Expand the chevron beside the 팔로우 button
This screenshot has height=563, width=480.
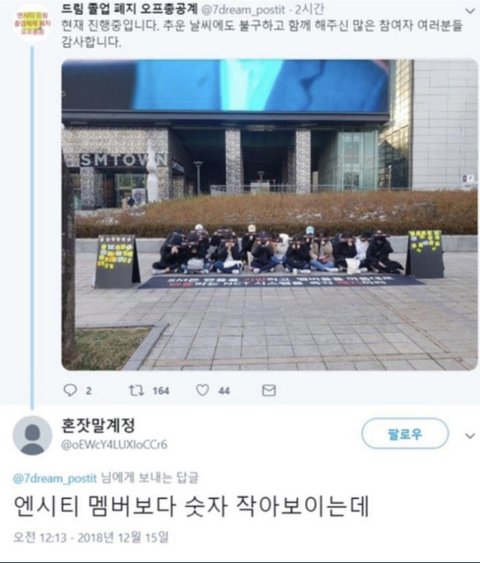pos(470,436)
